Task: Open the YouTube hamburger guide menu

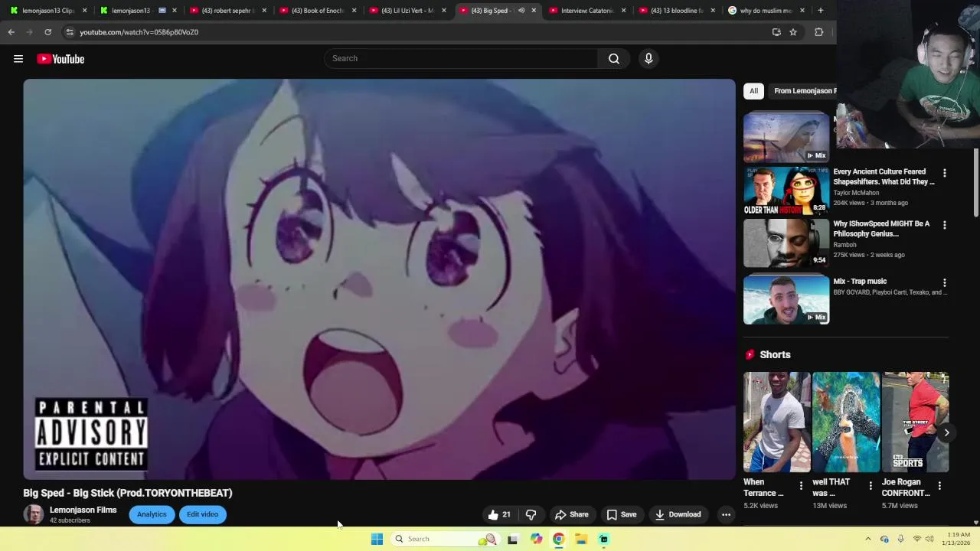Action: (x=18, y=59)
